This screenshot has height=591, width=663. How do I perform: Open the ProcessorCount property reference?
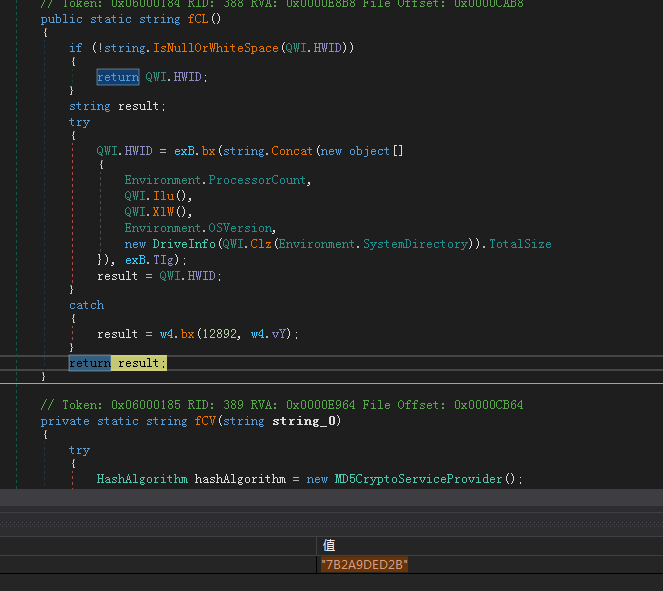[x=257, y=180]
